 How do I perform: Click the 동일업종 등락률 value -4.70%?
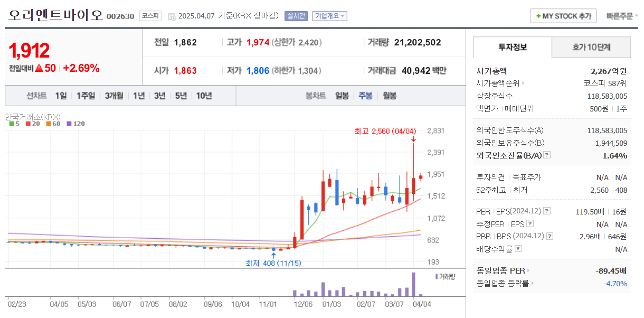pyautogui.click(x=615, y=284)
